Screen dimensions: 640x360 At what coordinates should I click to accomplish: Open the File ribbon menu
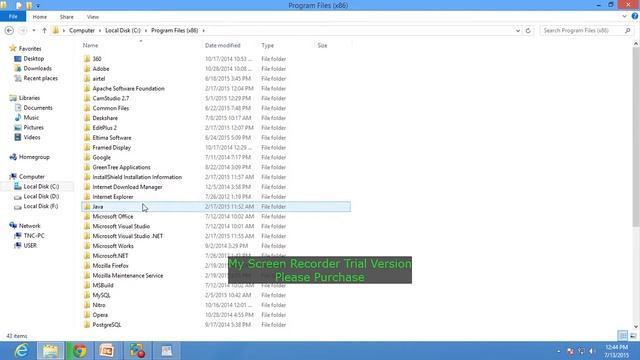click(x=13, y=17)
